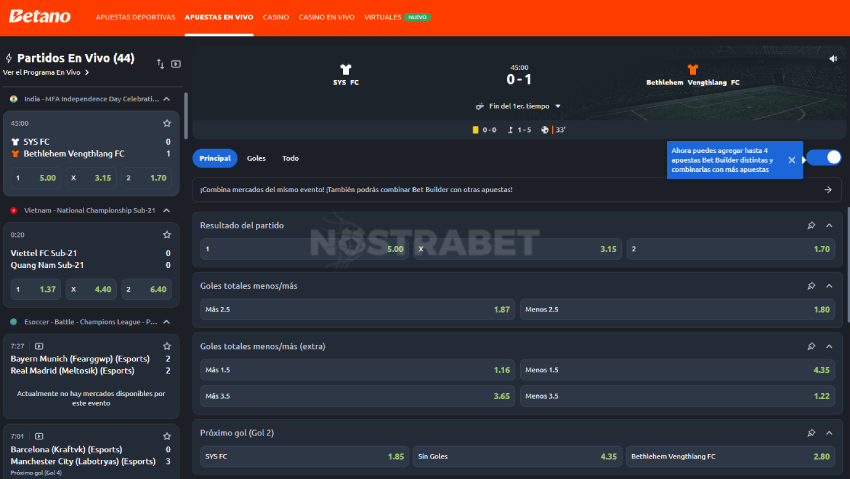Collapse the Goles totales menos/más market
The height and width of the screenshot is (479, 850).
coord(829,286)
